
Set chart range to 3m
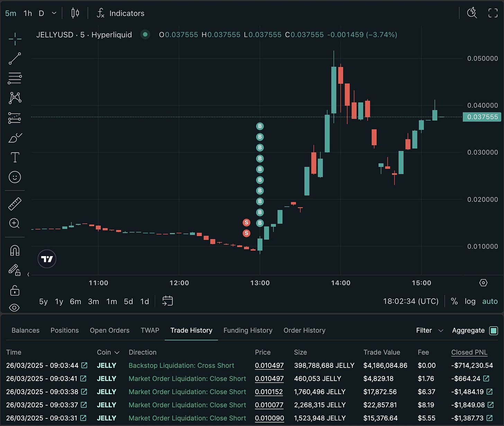(93, 301)
